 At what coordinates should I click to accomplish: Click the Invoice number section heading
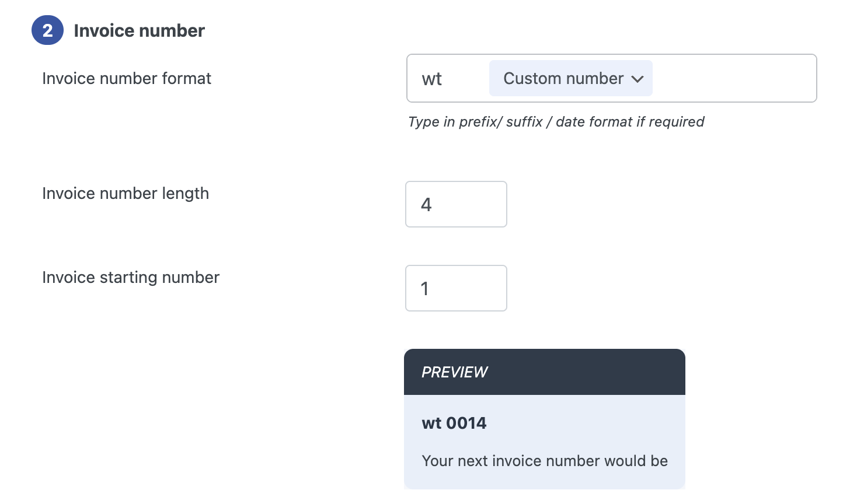(139, 30)
